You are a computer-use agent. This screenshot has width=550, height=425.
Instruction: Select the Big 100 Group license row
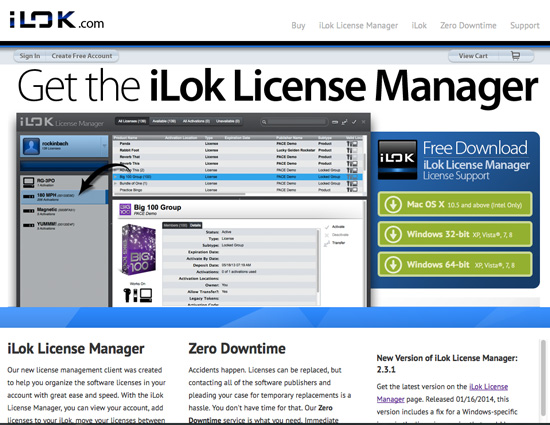click(x=237, y=177)
